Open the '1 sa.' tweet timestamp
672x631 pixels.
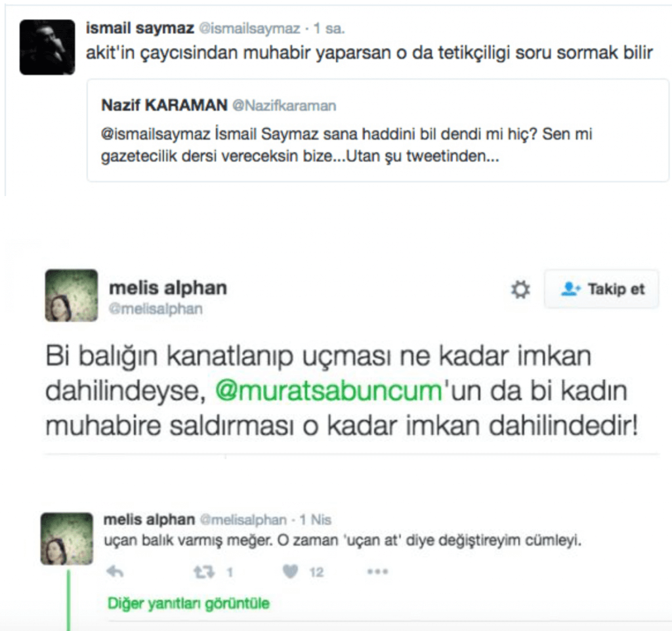pyautogui.click(x=329, y=29)
